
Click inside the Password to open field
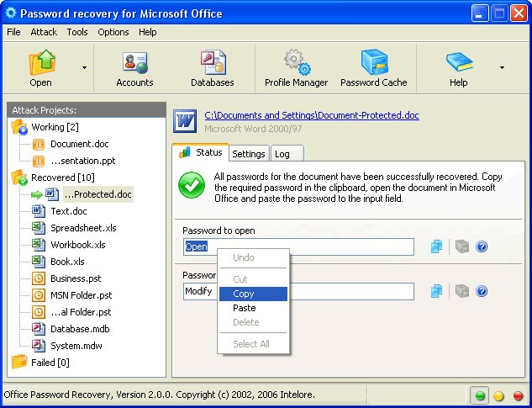click(298, 246)
